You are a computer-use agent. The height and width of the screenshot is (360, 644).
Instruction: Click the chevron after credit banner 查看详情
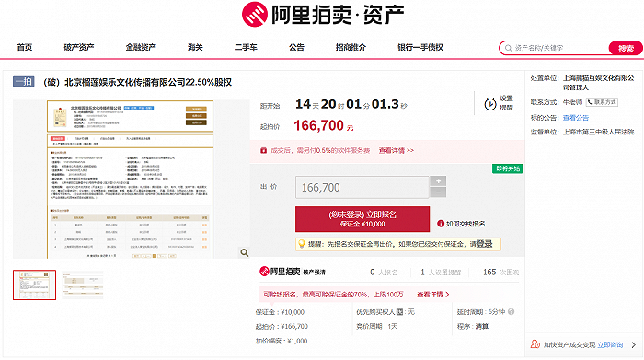point(447,295)
